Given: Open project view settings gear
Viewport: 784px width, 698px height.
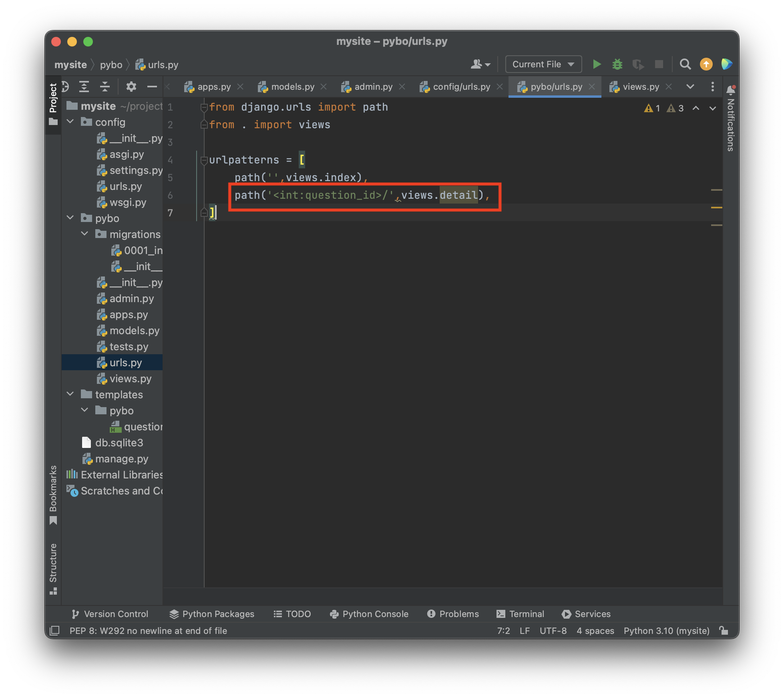Looking at the screenshot, I should point(131,87).
